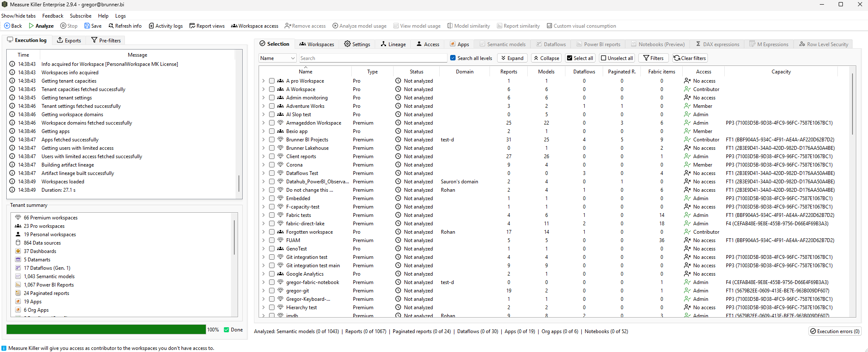The image size is (868, 352).
Task: Expand the Bexio app workspace row
Action: click(x=263, y=131)
